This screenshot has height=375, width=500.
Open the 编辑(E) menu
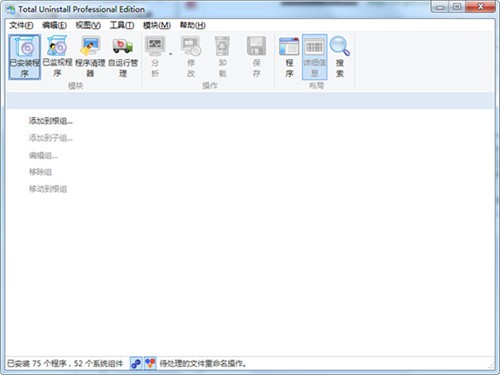tap(54, 25)
